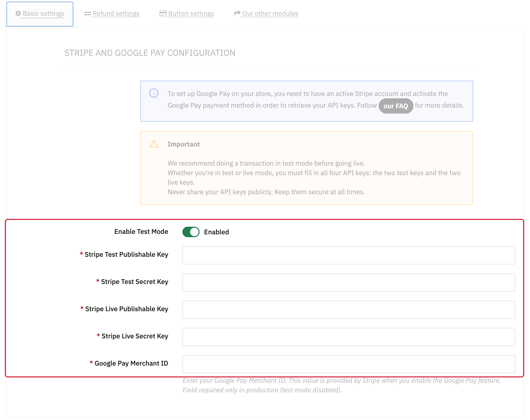Click the credit card icon on Button settings

(163, 13)
